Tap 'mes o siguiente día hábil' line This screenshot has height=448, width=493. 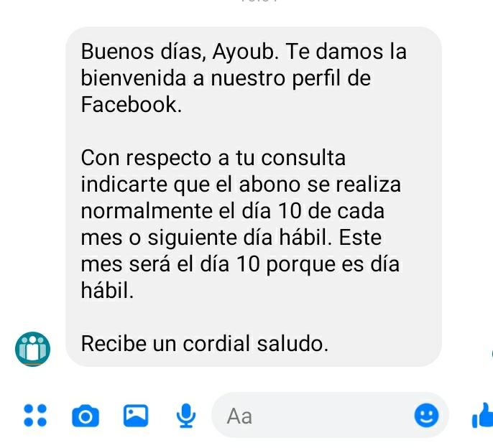point(231,237)
